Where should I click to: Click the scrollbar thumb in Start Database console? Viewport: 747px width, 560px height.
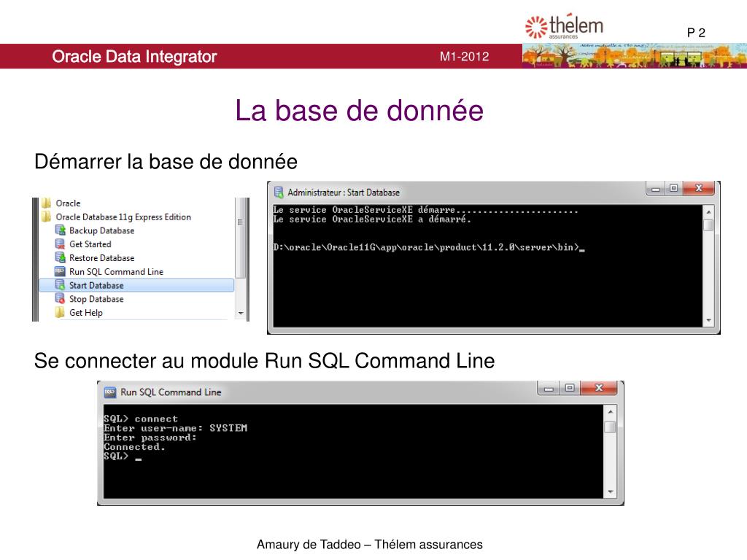708,225
